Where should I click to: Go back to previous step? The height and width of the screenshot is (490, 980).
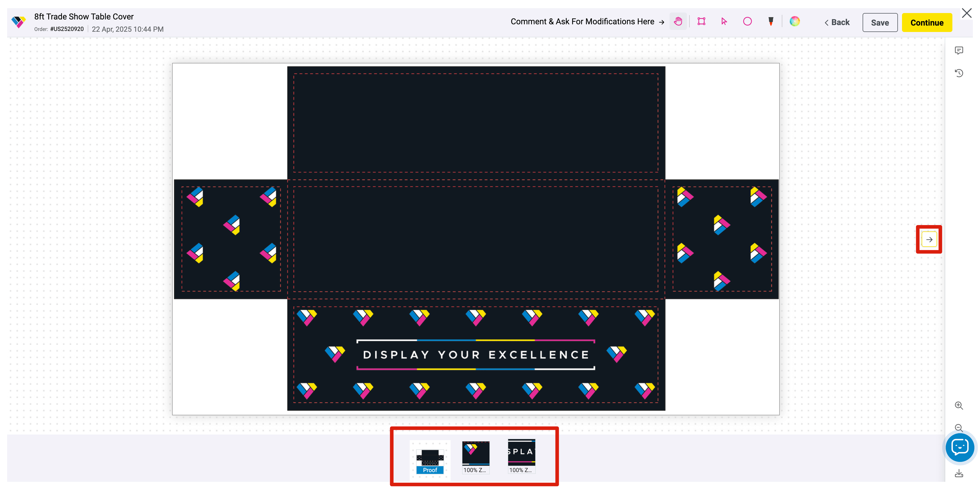point(837,23)
